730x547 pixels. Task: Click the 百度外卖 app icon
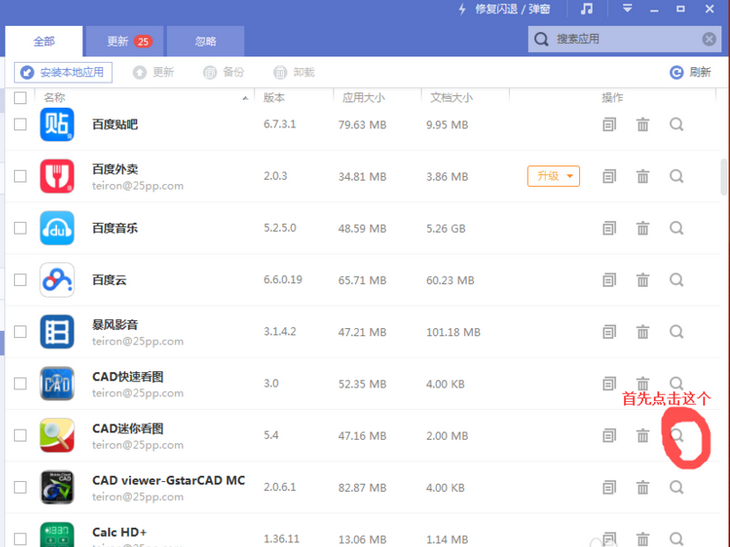click(57, 176)
